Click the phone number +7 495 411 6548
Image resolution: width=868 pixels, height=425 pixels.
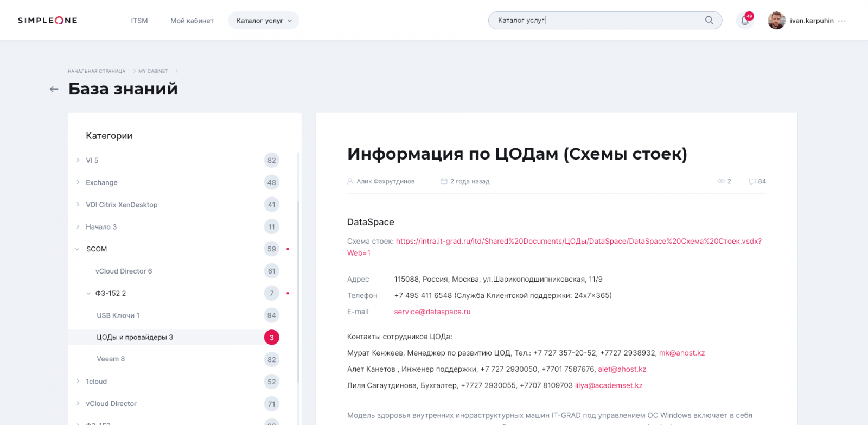point(423,295)
